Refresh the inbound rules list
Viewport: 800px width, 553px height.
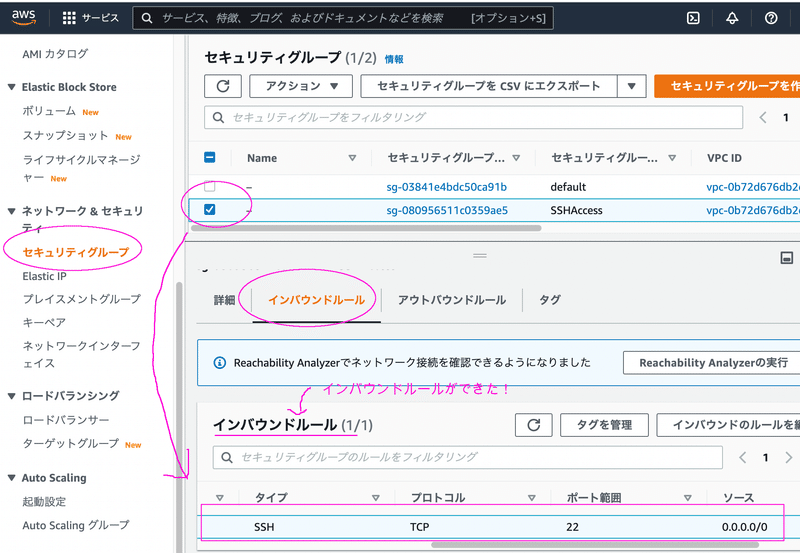coord(534,425)
